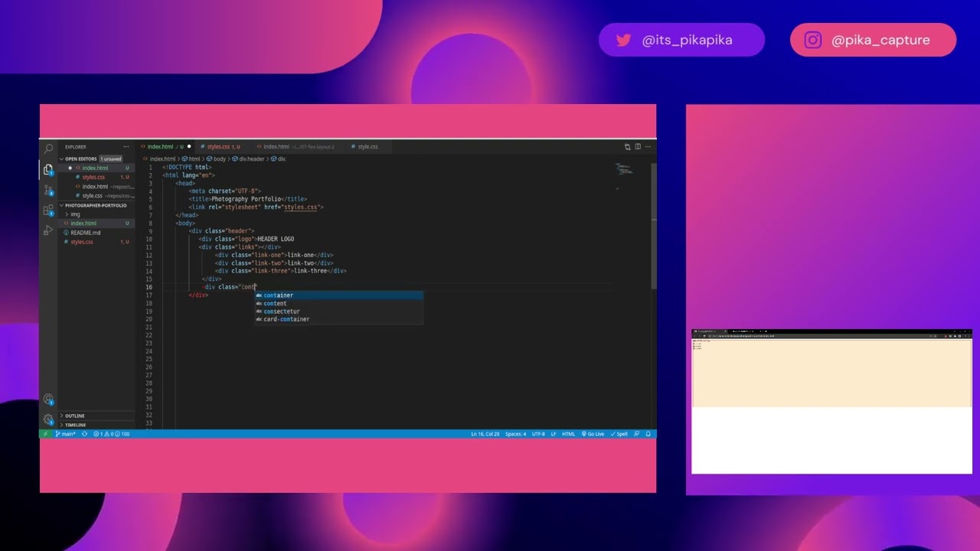Change language mode from HTML
This screenshot has width=980, height=551.
568,434
